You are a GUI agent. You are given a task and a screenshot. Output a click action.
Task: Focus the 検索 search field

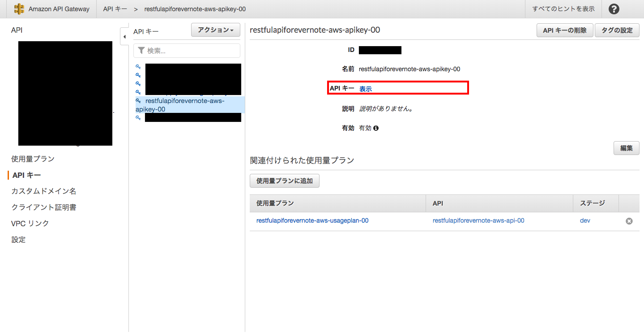point(187,51)
